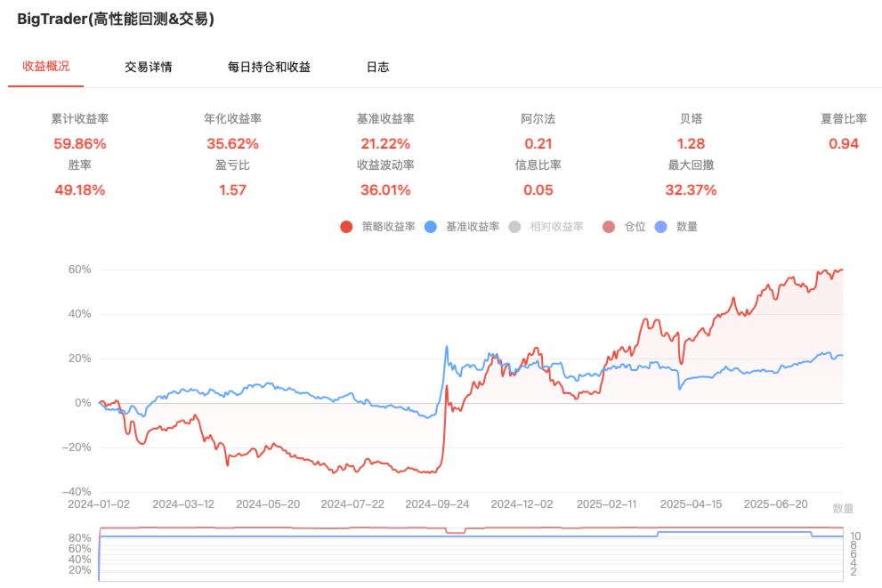Open the 每日持仓和收益 tab
The image size is (882, 588).
pos(269,67)
